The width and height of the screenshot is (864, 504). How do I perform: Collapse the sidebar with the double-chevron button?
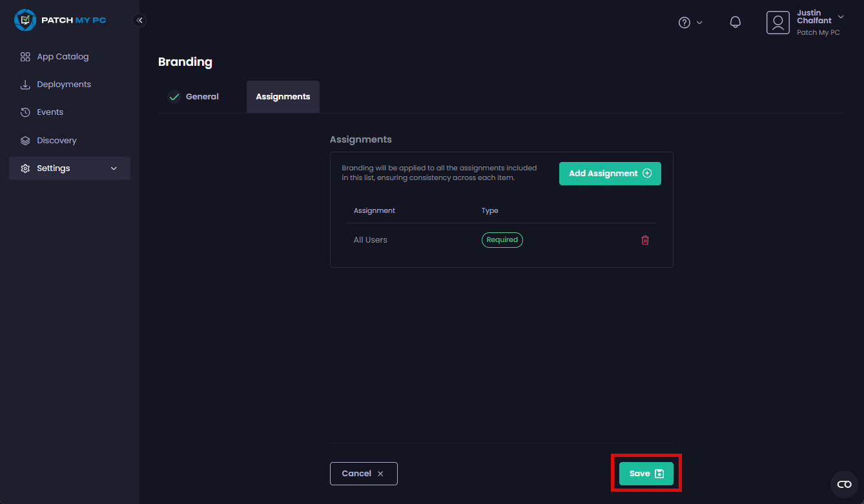coord(139,20)
